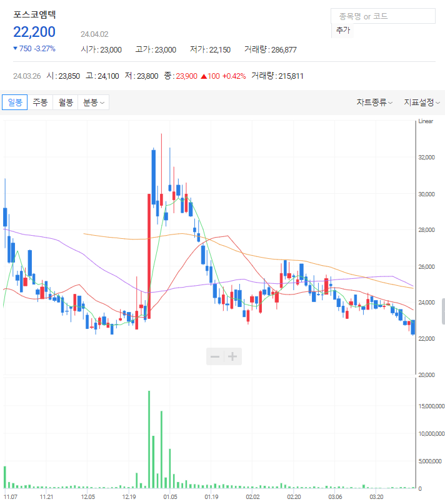Click the tall red candlestick in late December

tap(149, 256)
